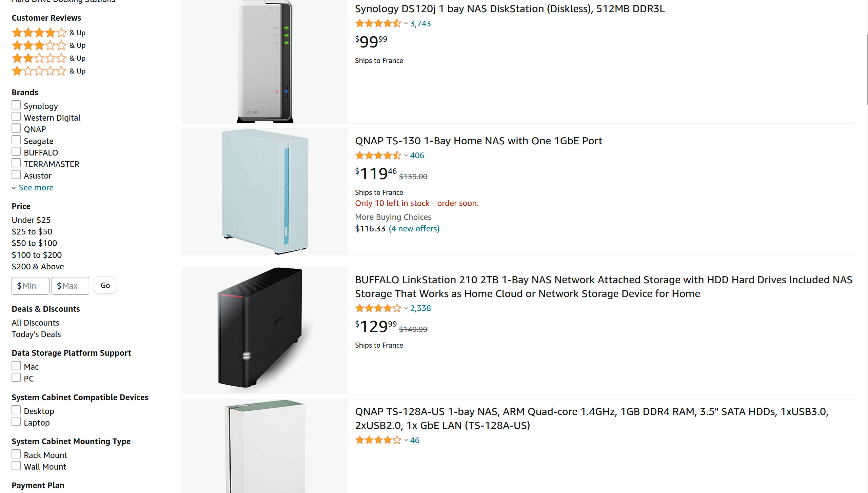Enable the BUFFALO brand filter

tap(16, 151)
